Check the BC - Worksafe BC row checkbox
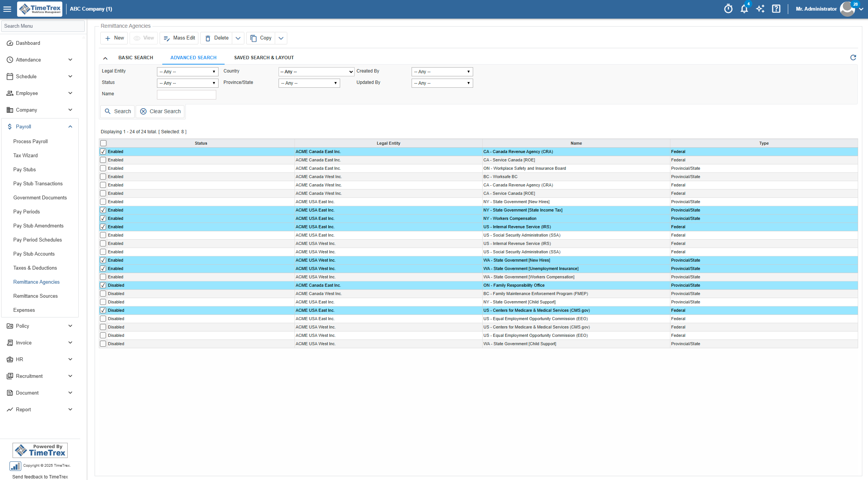This screenshot has width=868, height=480. (103, 177)
